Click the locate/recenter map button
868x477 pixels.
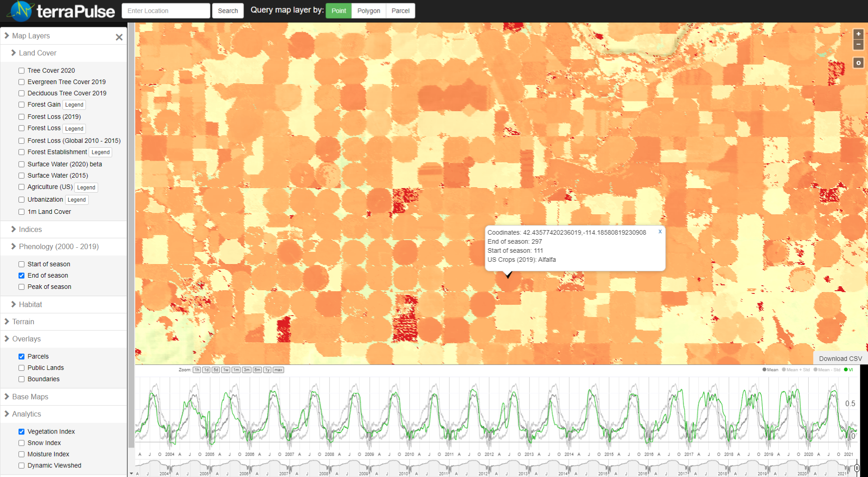[x=858, y=63]
